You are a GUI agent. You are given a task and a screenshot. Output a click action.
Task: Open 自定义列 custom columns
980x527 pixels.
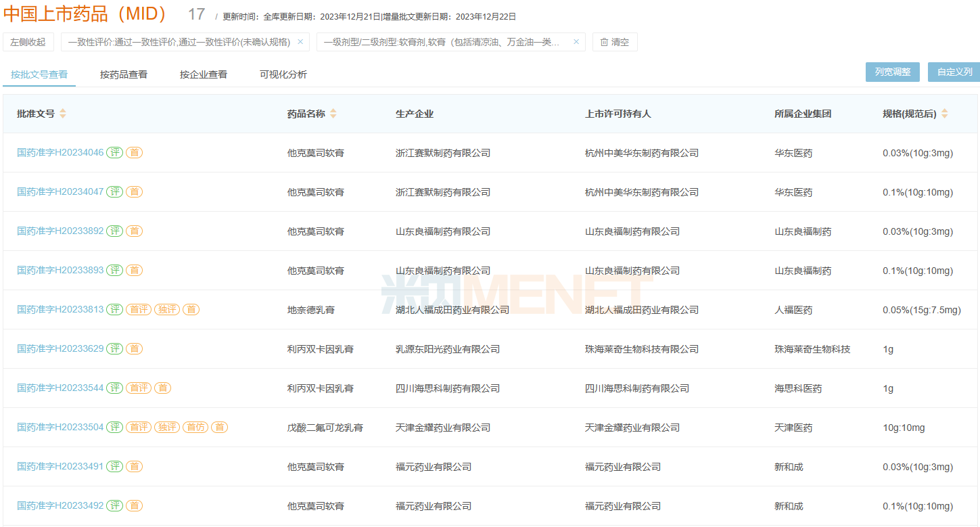954,72
